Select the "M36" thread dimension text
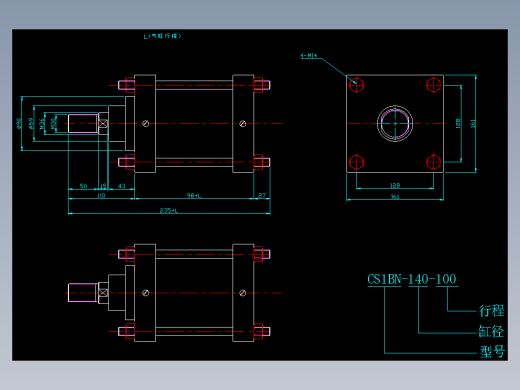Screen dimensions: 520x390 [42, 124]
